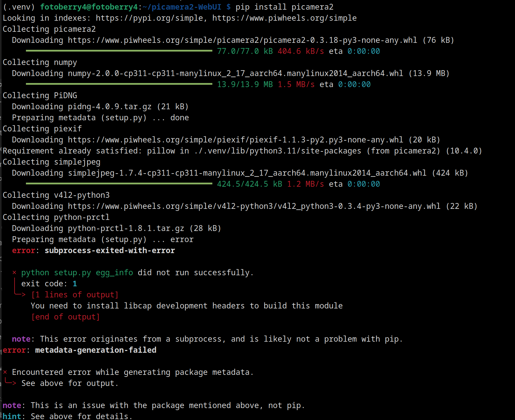Click the 13.9/13.9 MB progress bar
Image resolution: width=515 pixels, height=420 pixels.
(119, 84)
